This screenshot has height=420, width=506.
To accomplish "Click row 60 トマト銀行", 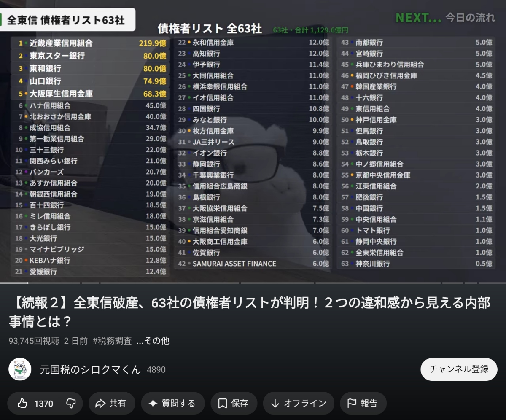I will (416, 230).
